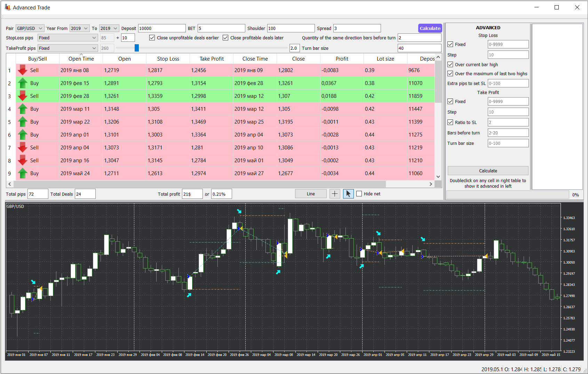This screenshot has height=374, width=588.
Task: Click the green Buy arrow in row 2
Action: pos(23,83)
